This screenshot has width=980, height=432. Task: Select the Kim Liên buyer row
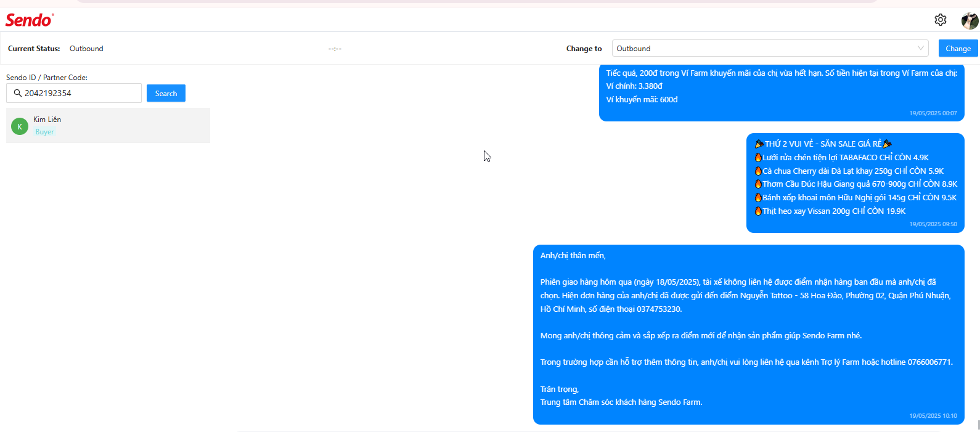pyautogui.click(x=108, y=126)
